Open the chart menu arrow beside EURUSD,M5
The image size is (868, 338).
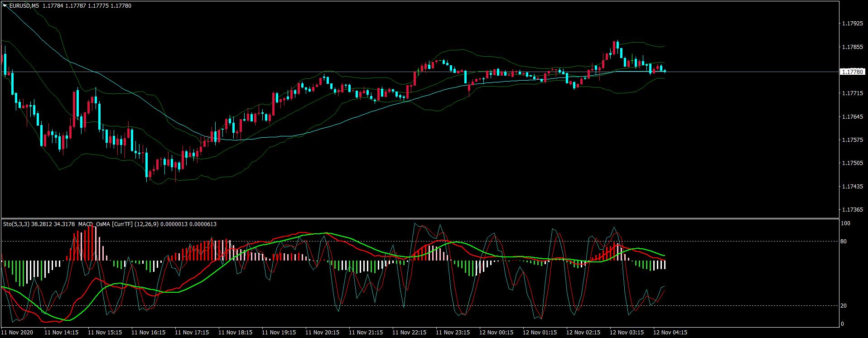coord(5,6)
